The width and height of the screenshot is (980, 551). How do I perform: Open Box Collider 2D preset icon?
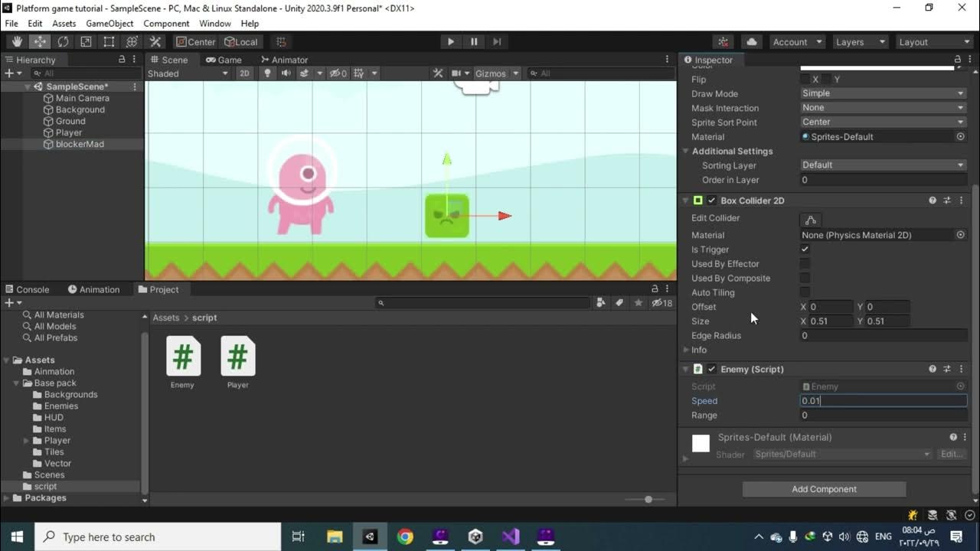point(947,201)
